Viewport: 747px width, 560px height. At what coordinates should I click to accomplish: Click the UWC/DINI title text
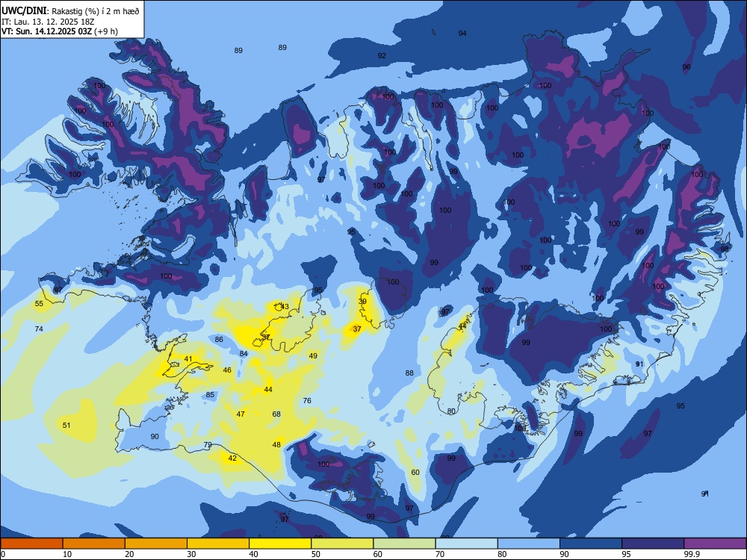point(24,11)
